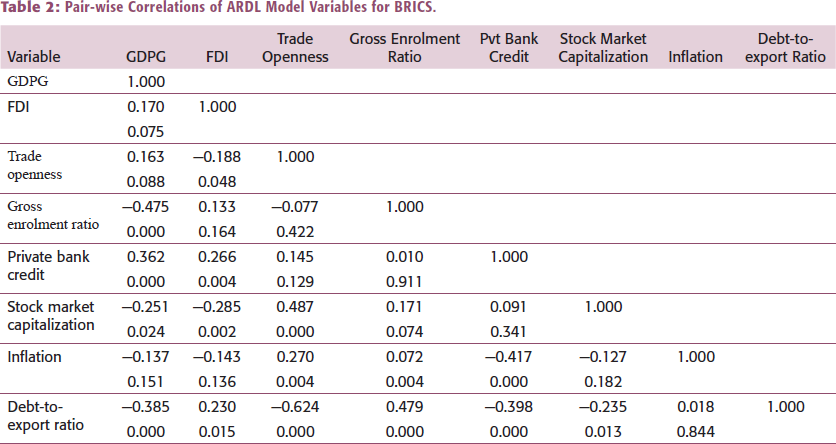This screenshot has width=836, height=444.
Task: Click the 0.487 correlation value
Action: (x=295, y=307)
